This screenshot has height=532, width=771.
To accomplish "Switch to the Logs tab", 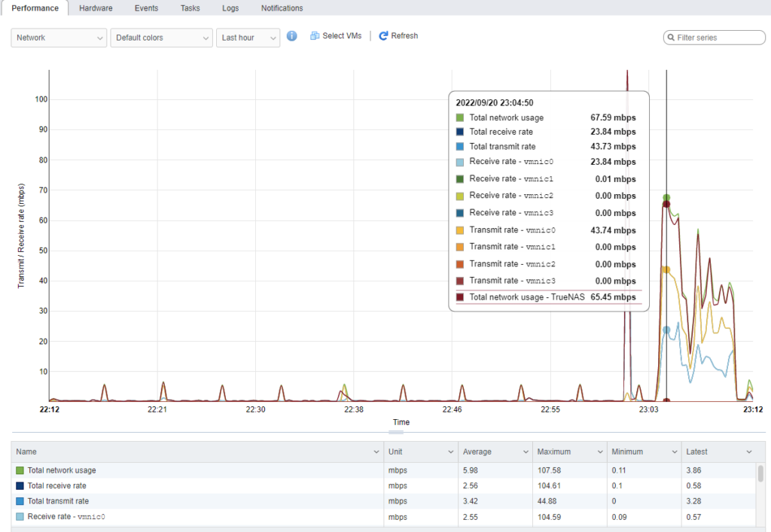I will click(x=230, y=8).
